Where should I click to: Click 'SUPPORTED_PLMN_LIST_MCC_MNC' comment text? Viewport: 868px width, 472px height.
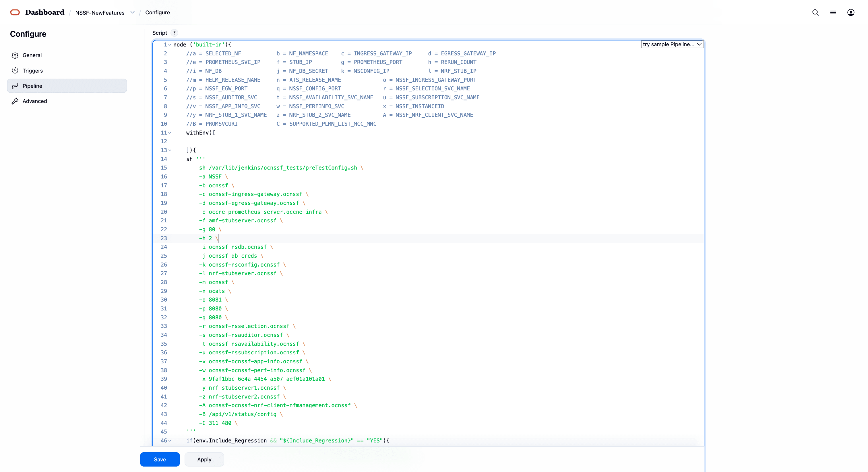pyautogui.click(x=333, y=124)
